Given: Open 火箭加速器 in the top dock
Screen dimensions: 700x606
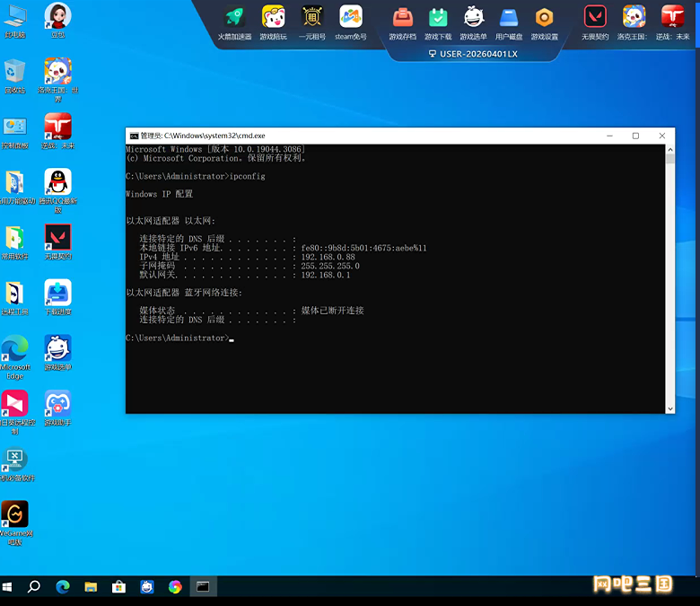Looking at the screenshot, I should click(234, 17).
